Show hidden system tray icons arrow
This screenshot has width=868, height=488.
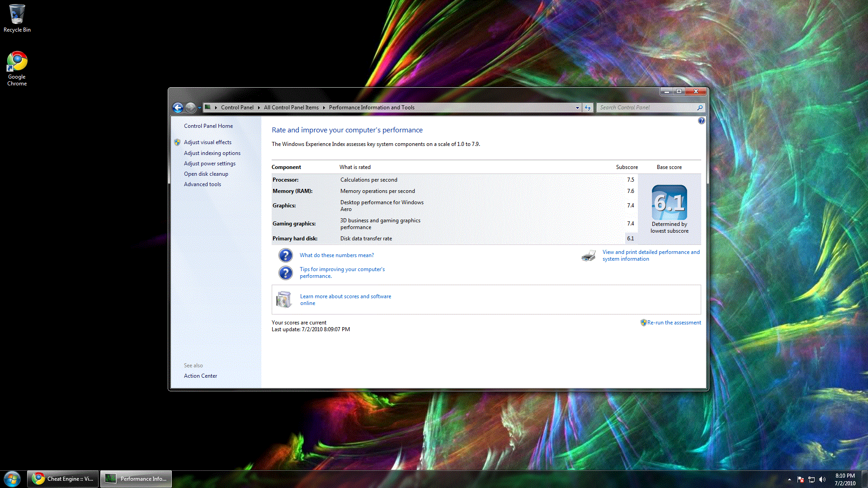pyautogui.click(x=789, y=479)
